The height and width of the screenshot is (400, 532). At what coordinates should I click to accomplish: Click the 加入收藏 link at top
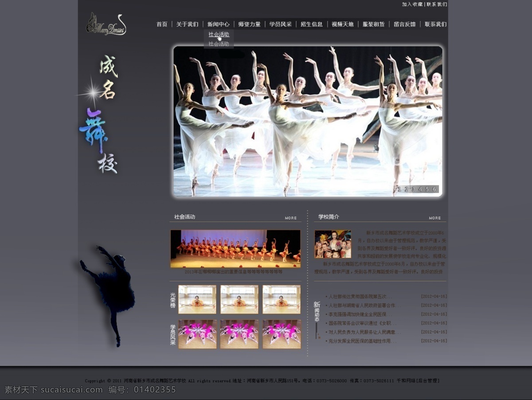click(x=412, y=4)
